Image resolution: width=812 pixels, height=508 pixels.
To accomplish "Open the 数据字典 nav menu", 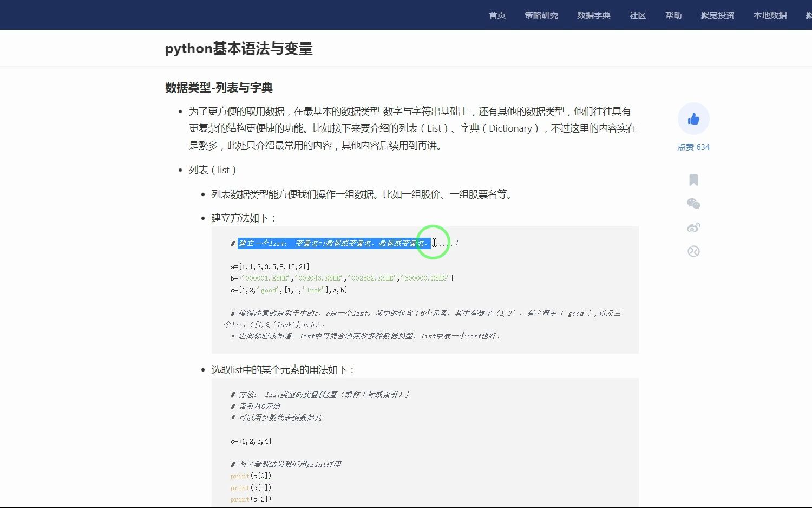I will click(x=594, y=15).
